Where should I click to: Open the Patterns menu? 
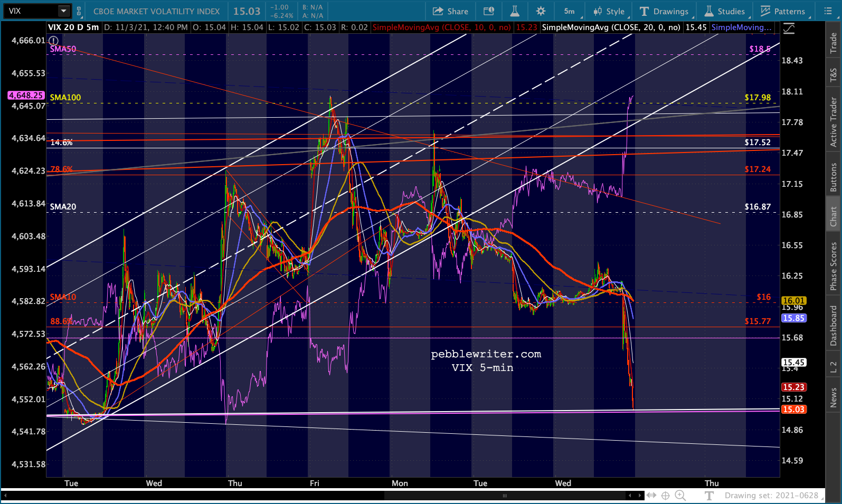coord(783,11)
